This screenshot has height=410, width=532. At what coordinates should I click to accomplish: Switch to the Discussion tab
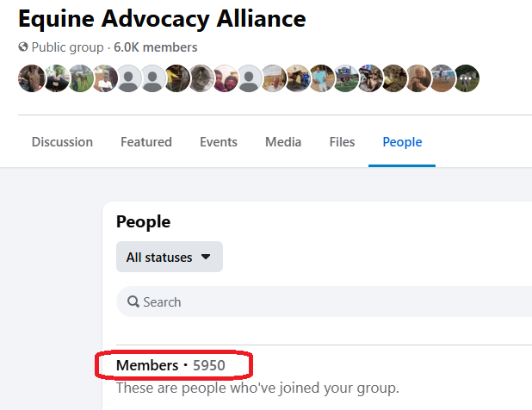(62, 142)
